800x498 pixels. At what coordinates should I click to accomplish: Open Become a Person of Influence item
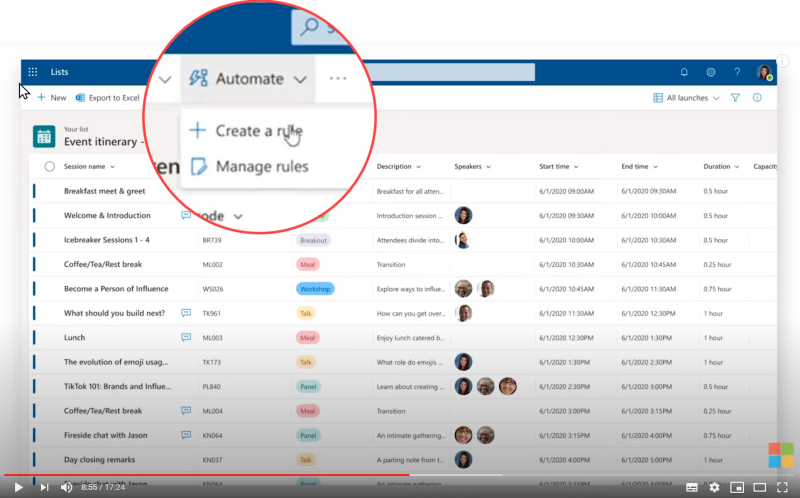[116, 288]
